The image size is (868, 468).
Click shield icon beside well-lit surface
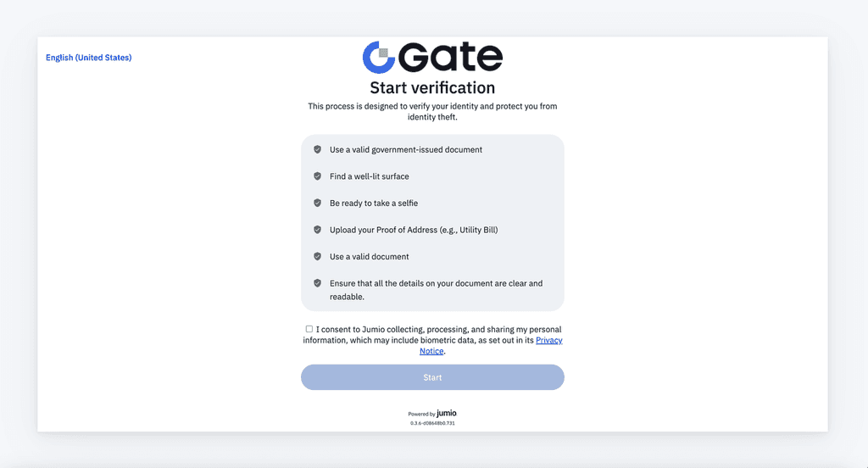[317, 176]
